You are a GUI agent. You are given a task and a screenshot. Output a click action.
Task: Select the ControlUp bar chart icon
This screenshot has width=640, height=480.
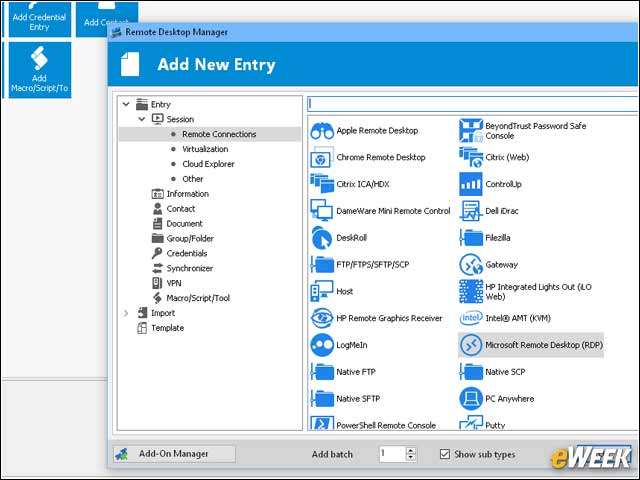coord(471,184)
